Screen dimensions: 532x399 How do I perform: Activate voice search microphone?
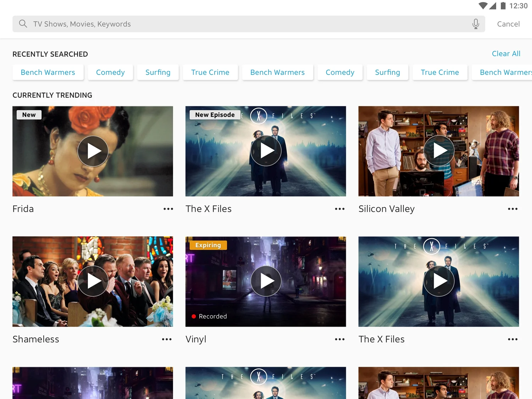pyautogui.click(x=476, y=24)
